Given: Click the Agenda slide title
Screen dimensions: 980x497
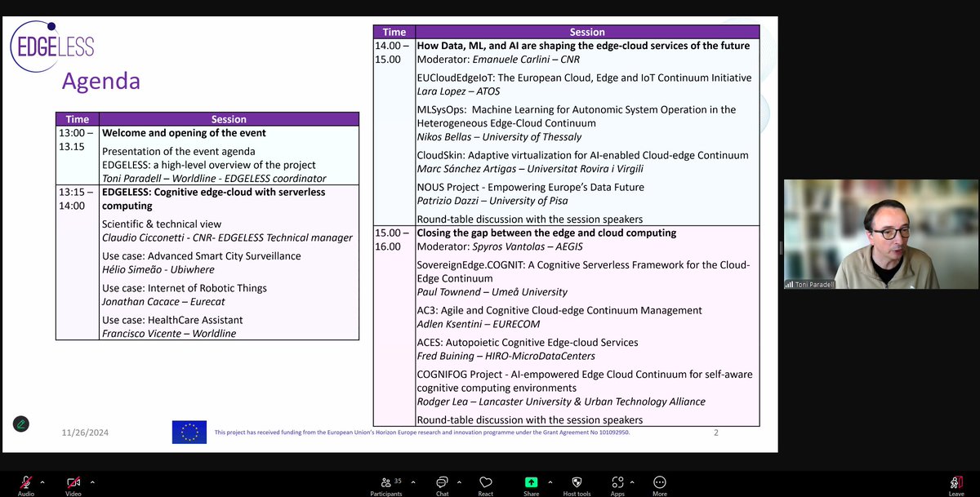Looking at the screenshot, I should click(101, 81).
